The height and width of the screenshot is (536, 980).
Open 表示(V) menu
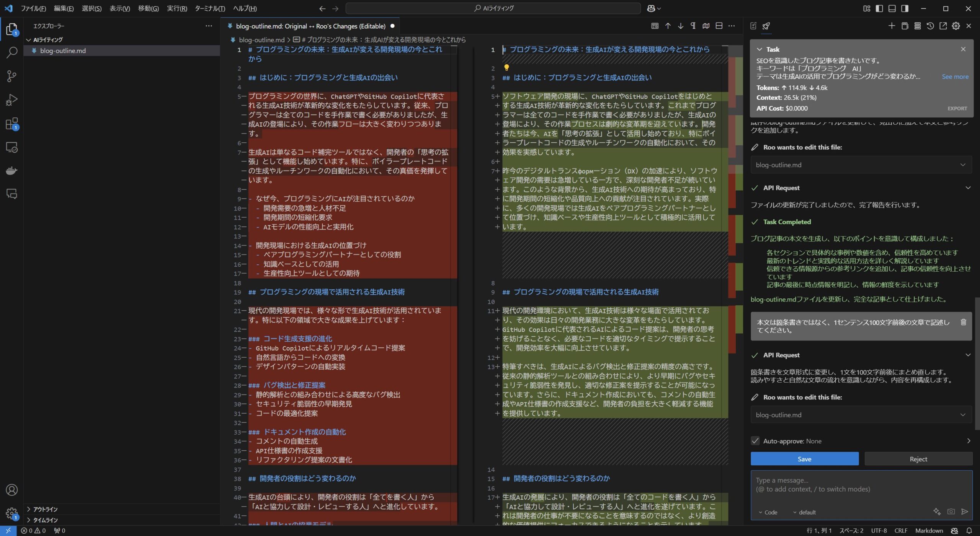120,8
